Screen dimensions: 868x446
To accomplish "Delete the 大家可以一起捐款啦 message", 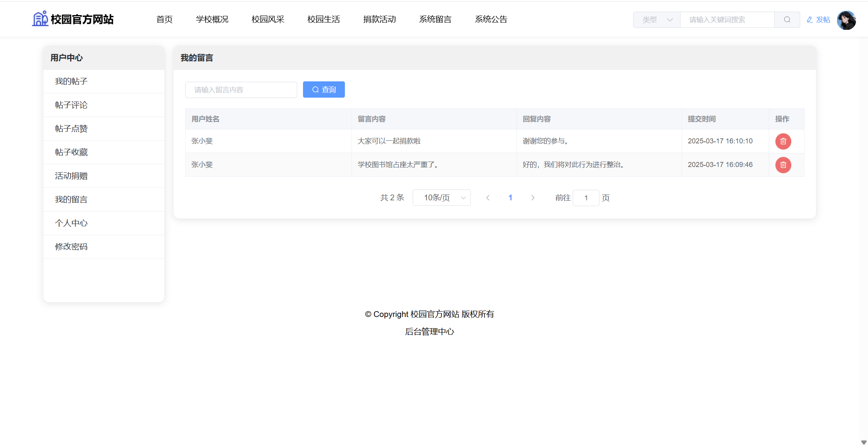I will (783, 141).
